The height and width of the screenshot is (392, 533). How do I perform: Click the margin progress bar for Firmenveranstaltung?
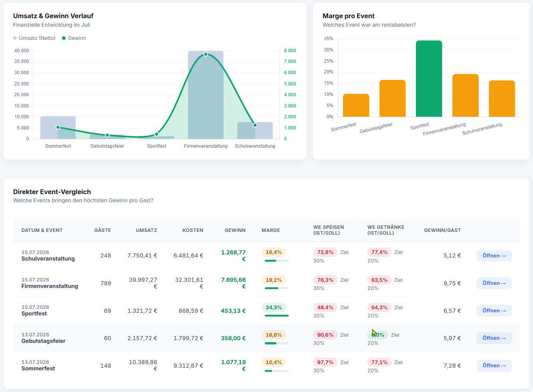pos(277,288)
